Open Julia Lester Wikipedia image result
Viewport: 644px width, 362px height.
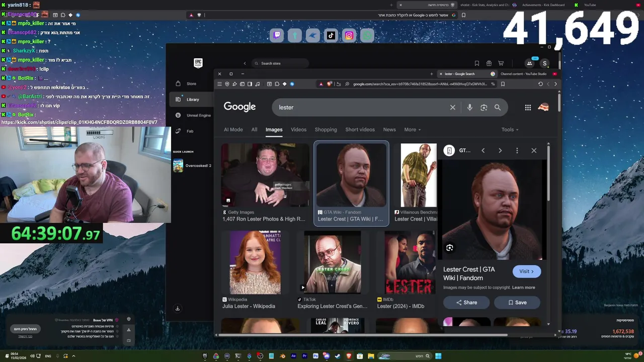coord(255,262)
